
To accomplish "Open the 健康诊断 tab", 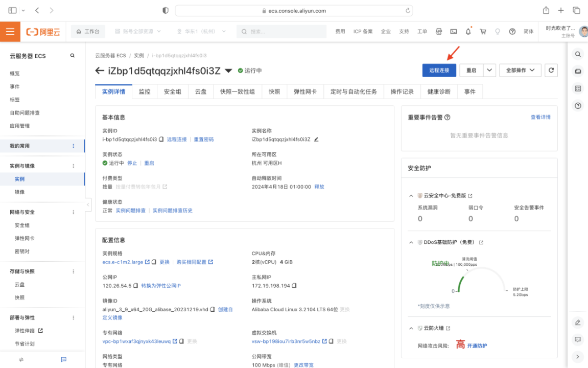I will click(439, 91).
